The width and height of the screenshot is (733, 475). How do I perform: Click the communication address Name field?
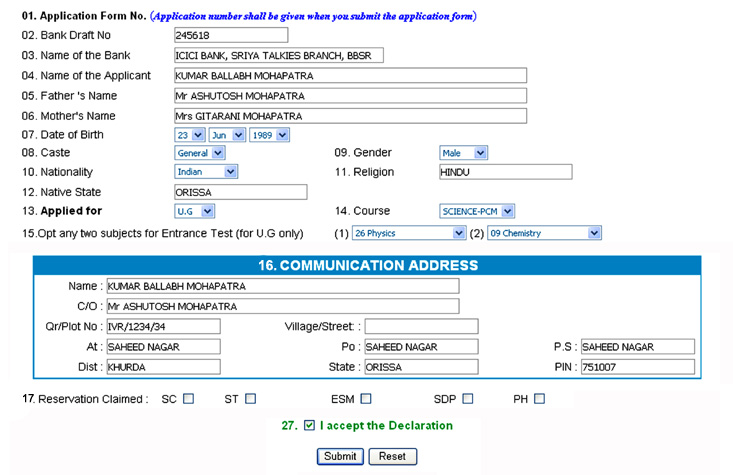pyautogui.click(x=283, y=286)
